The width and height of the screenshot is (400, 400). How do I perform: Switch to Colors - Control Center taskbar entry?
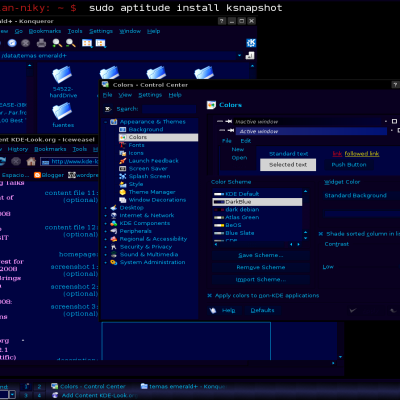[x=88, y=387]
